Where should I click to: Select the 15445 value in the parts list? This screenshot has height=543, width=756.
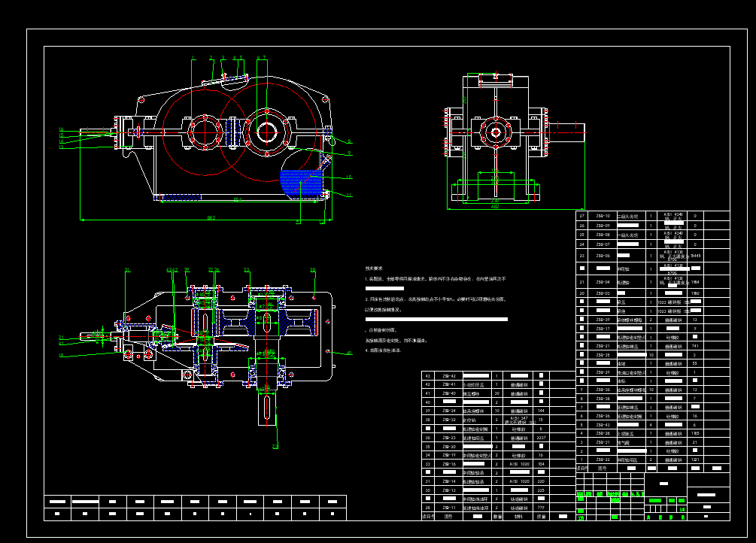click(x=695, y=256)
